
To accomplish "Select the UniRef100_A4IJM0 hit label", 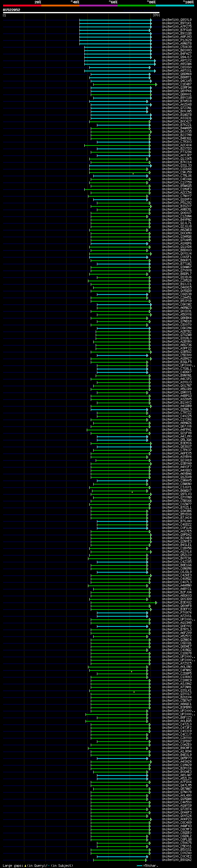I will 177,436.
